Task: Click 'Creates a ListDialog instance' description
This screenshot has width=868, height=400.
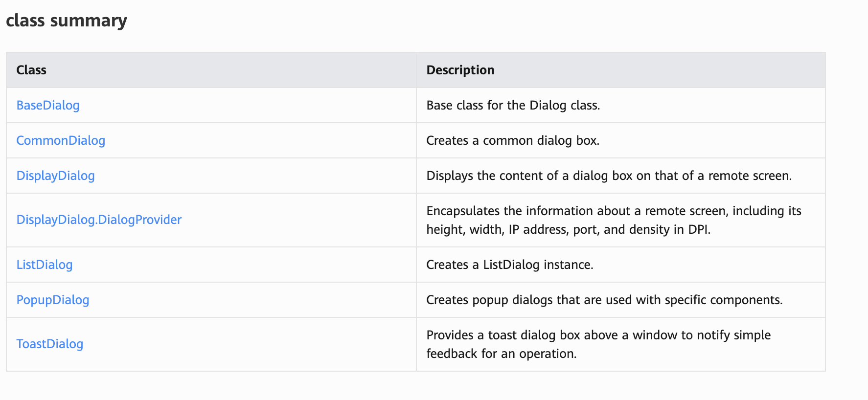Action: click(509, 265)
